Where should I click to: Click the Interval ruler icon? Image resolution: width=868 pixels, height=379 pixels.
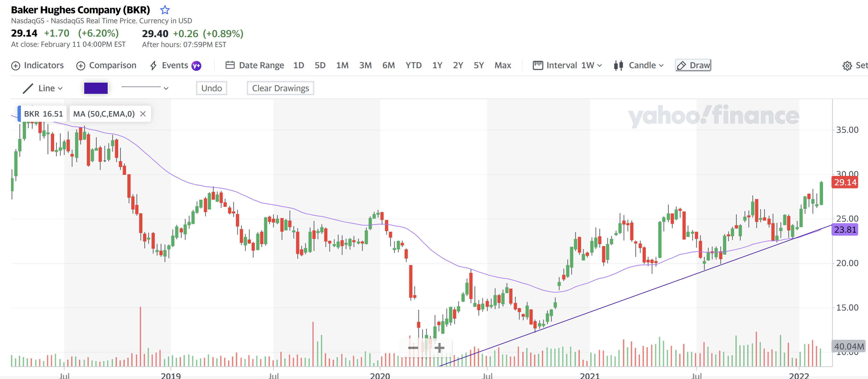(x=538, y=65)
